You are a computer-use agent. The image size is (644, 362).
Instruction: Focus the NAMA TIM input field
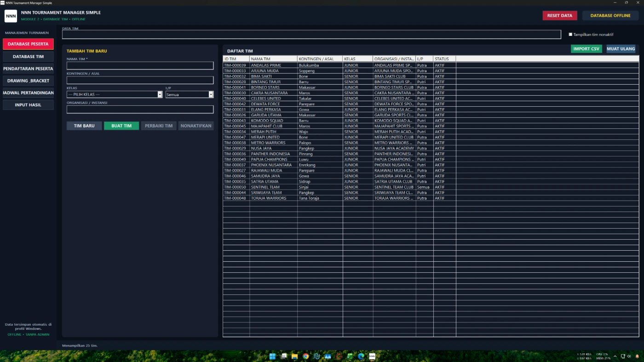(x=140, y=65)
